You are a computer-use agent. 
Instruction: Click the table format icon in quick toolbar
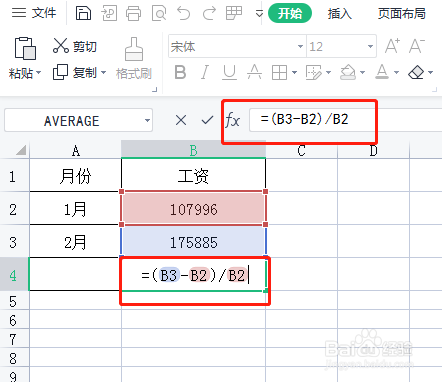coord(234,14)
